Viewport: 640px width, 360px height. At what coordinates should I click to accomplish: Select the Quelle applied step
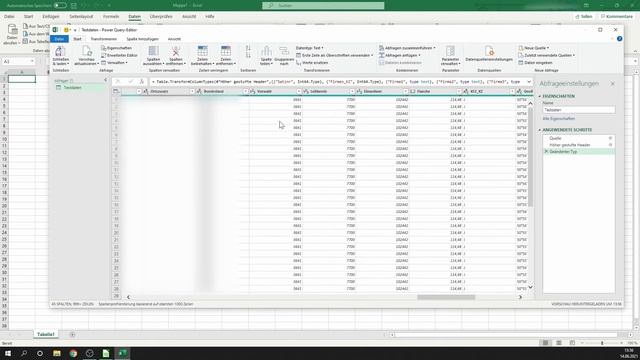click(x=579, y=138)
